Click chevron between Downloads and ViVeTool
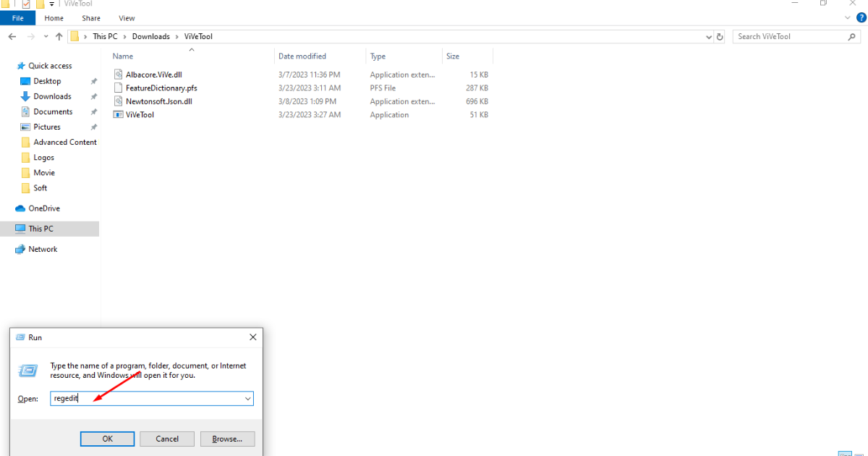Viewport: 868px width, 456px height. coord(178,36)
